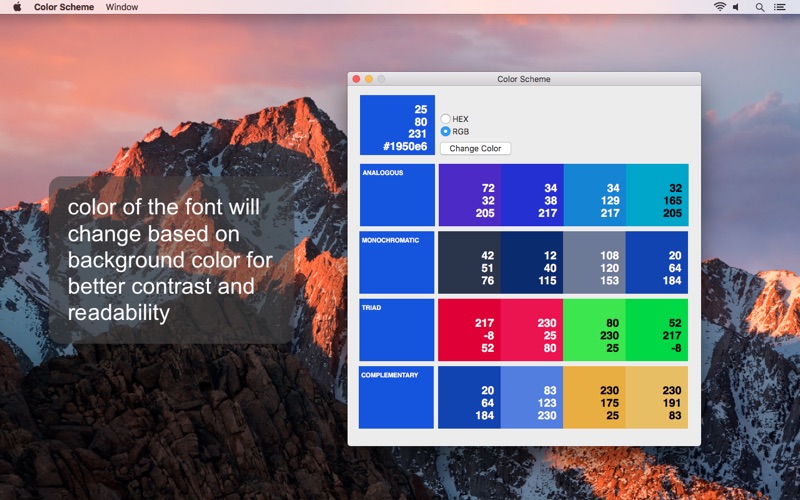Pick complementary swatch 83 123 230
This screenshot has height=500, width=800.
point(532,397)
